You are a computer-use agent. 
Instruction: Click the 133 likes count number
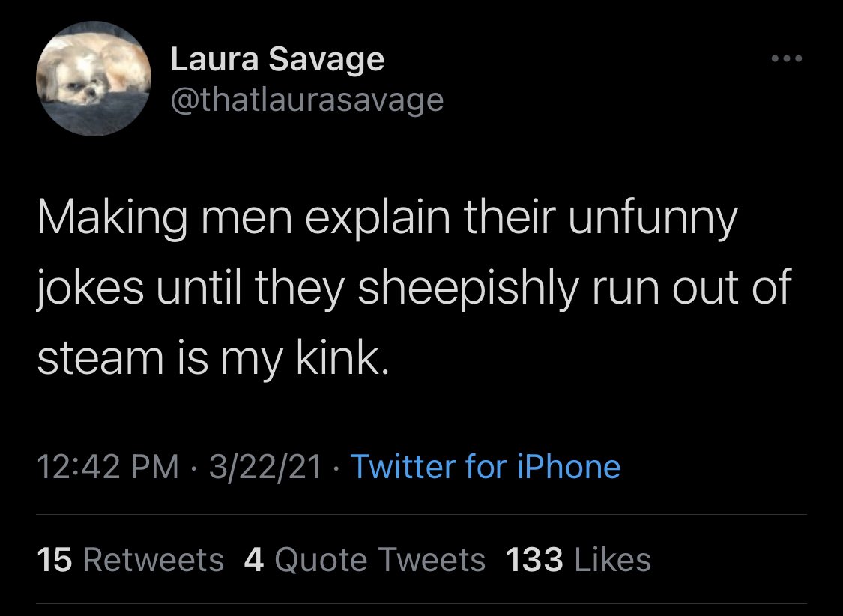pos(534,560)
